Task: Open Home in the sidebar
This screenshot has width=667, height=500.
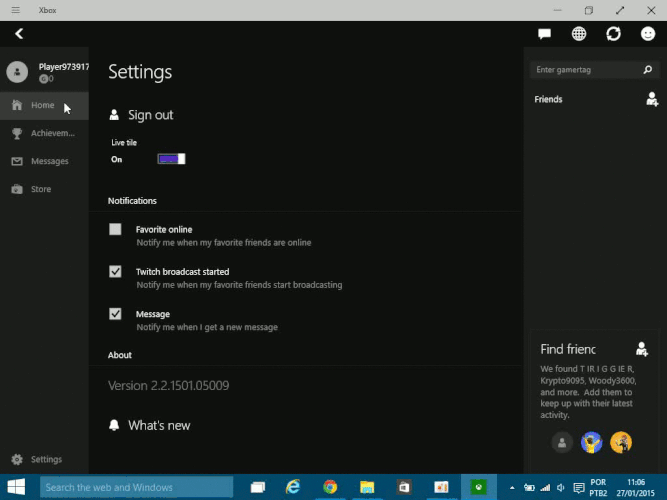Action: tap(44, 105)
